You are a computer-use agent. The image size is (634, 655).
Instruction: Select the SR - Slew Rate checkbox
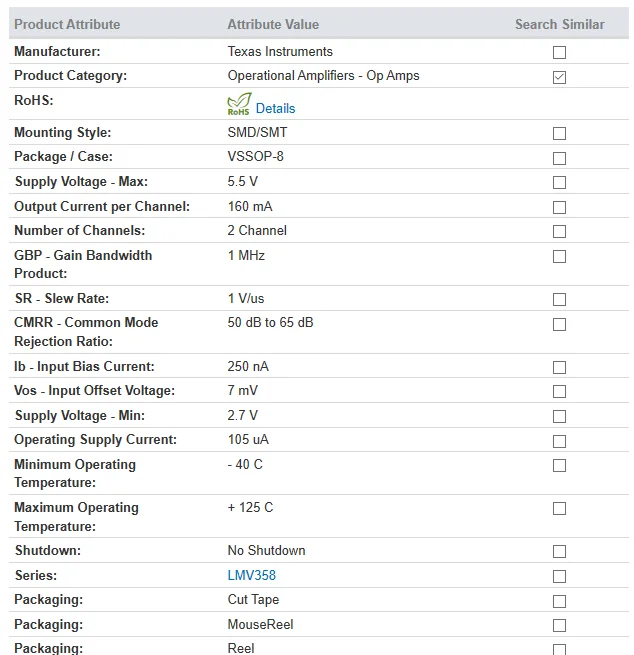point(559,300)
